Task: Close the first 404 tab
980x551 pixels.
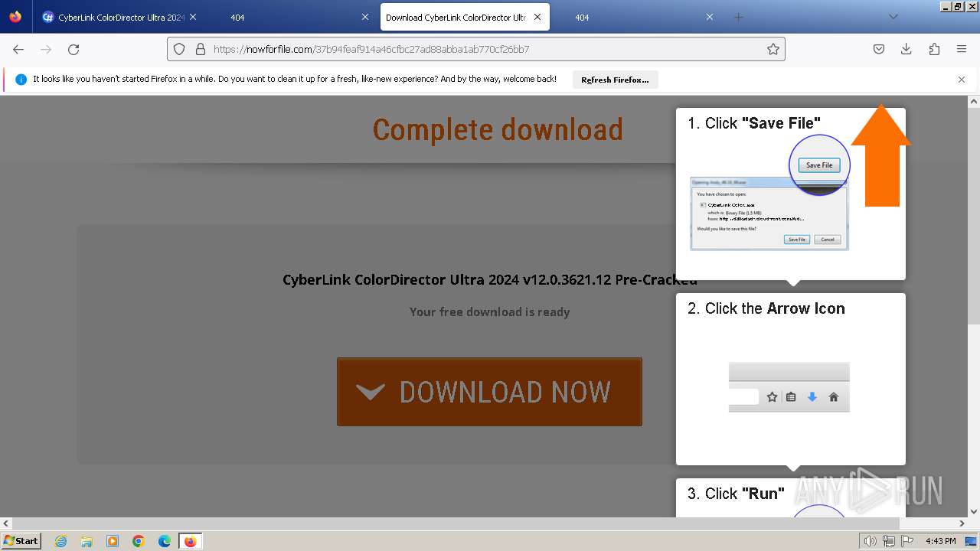Action: tap(365, 17)
